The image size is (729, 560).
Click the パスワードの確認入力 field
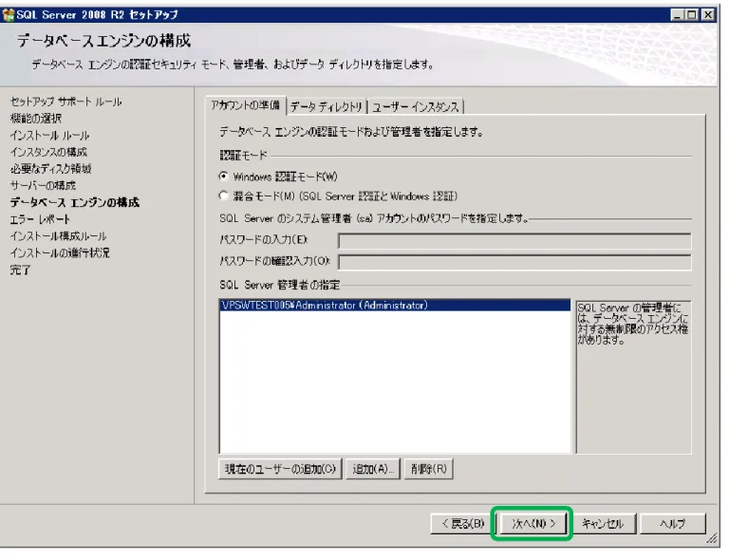514,262
